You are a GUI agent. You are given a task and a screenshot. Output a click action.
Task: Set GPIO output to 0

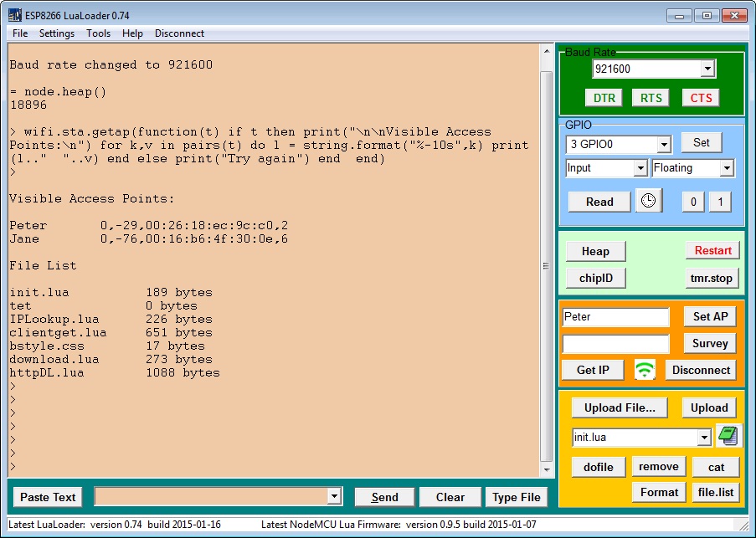tap(692, 202)
